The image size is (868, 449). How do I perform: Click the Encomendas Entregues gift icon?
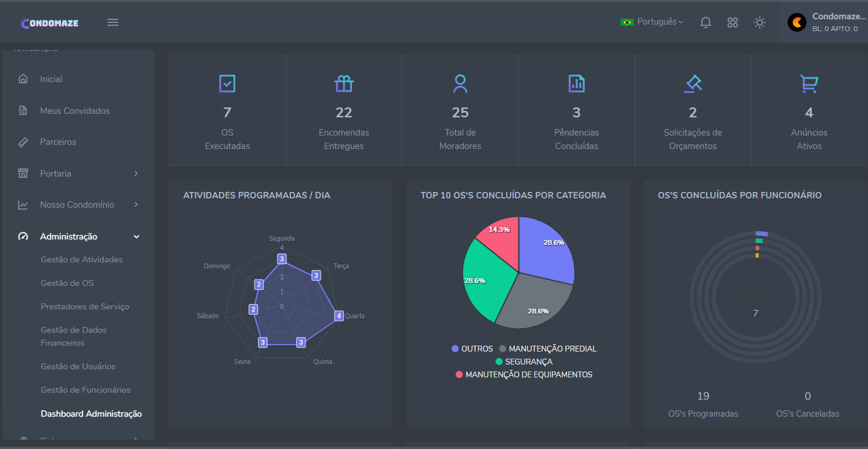point(344,83)
